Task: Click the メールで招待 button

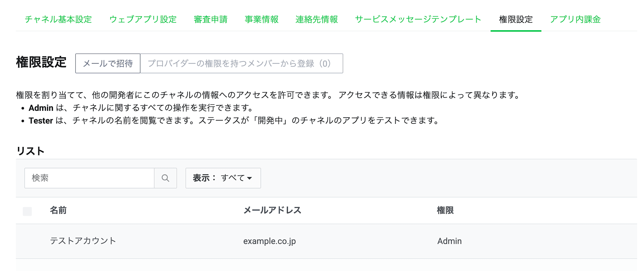Action: click(108, 63)
